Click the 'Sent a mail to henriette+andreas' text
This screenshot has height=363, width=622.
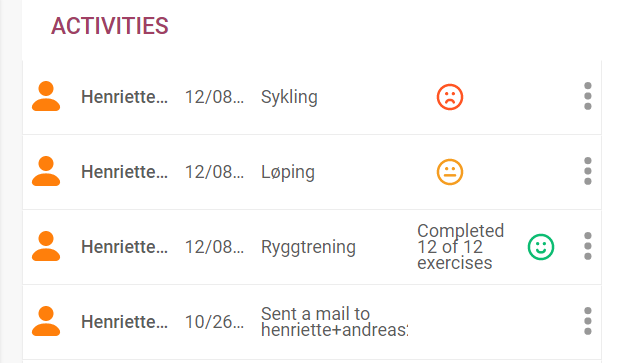pyautogui.click(x=334, y=322)
